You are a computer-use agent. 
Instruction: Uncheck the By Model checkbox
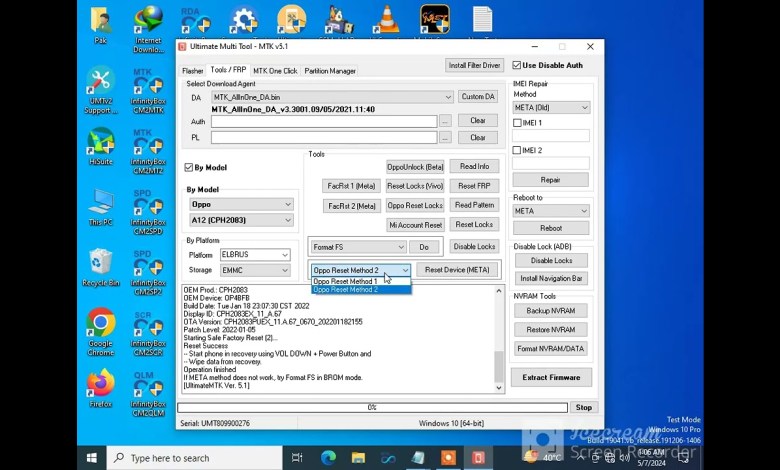click(189, 167)
